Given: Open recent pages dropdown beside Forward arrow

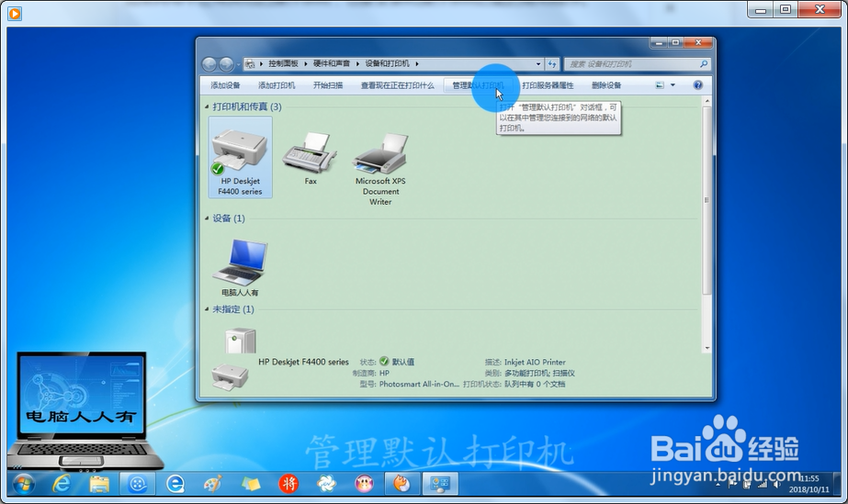Looking at the screenshot, I should [x=238, y=65].
